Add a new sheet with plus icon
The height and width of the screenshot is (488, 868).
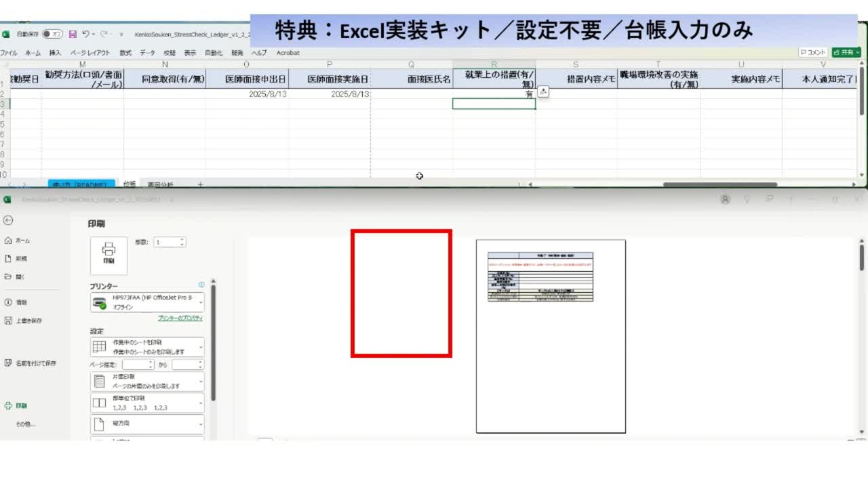(x=200, y=184)
